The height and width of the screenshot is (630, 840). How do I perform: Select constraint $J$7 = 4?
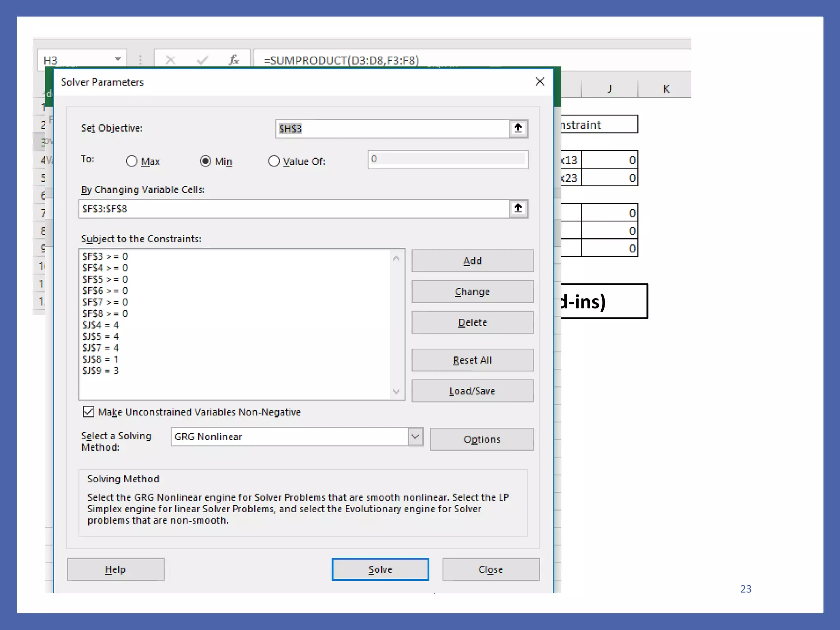click(x=100, y=348)
